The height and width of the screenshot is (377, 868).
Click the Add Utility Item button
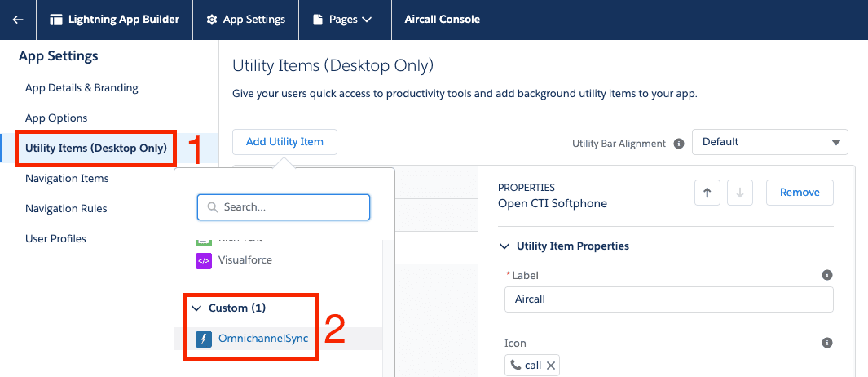(284, 142)
